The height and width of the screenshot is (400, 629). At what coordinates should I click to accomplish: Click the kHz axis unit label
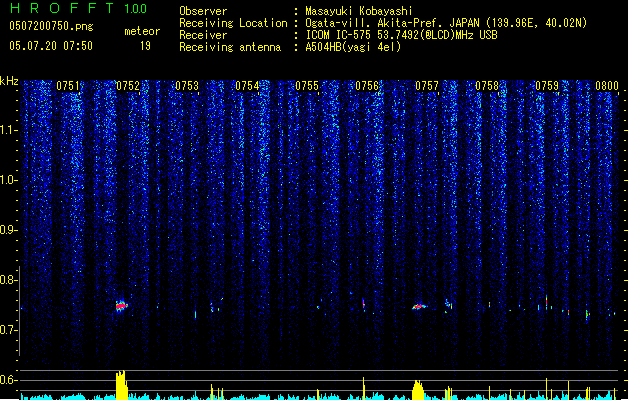[9, 81]
